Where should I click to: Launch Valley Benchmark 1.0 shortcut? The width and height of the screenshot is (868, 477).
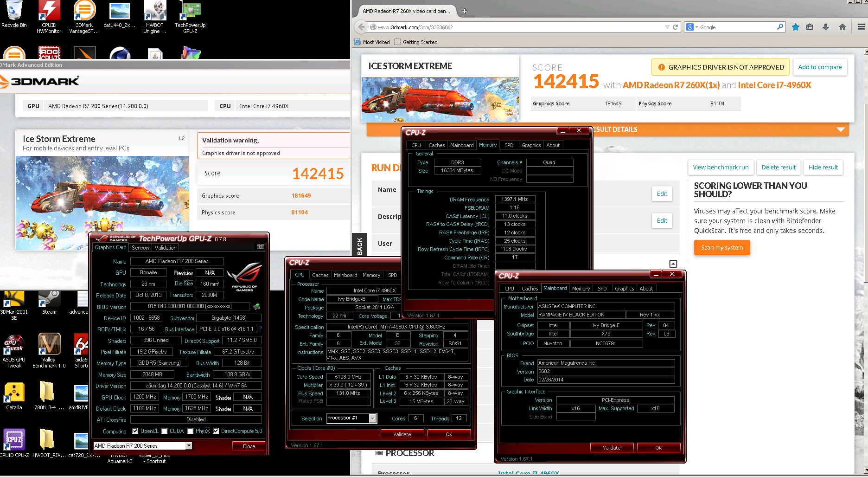(x=49, y=351)
